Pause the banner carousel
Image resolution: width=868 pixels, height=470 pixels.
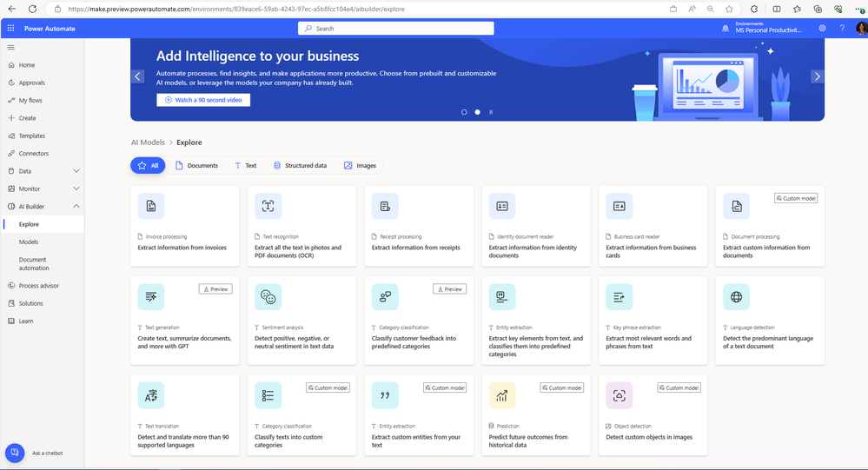click(x=491, y=112)
